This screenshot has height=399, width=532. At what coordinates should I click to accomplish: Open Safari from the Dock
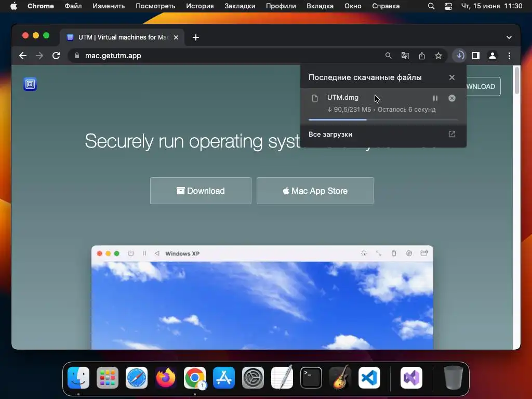point(137,378)
